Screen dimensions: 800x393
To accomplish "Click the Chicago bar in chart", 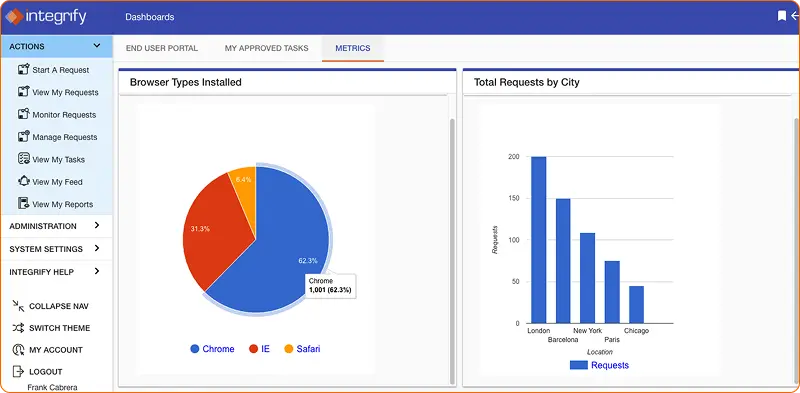I will tap(636, 305).
